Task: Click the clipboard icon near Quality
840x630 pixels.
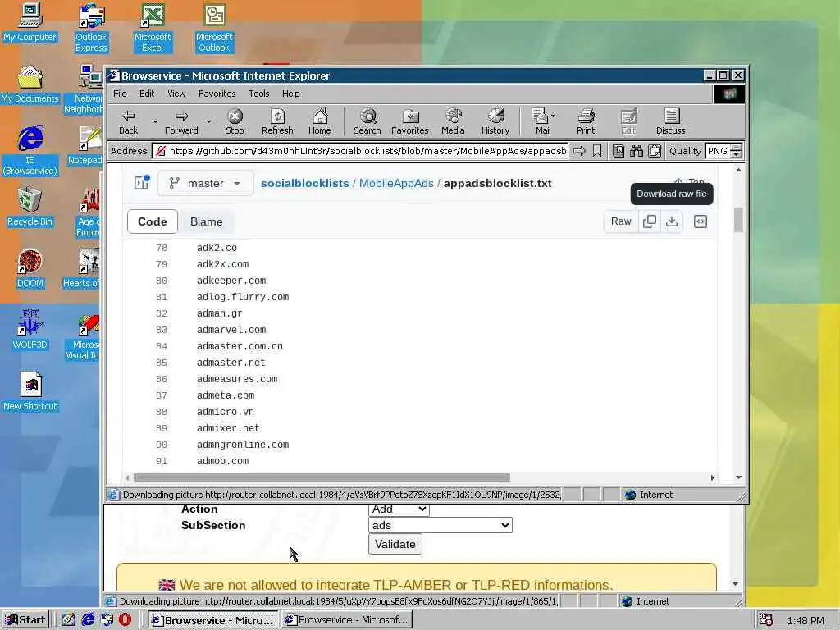Action: pyautogui.click(x=655, y=151)
